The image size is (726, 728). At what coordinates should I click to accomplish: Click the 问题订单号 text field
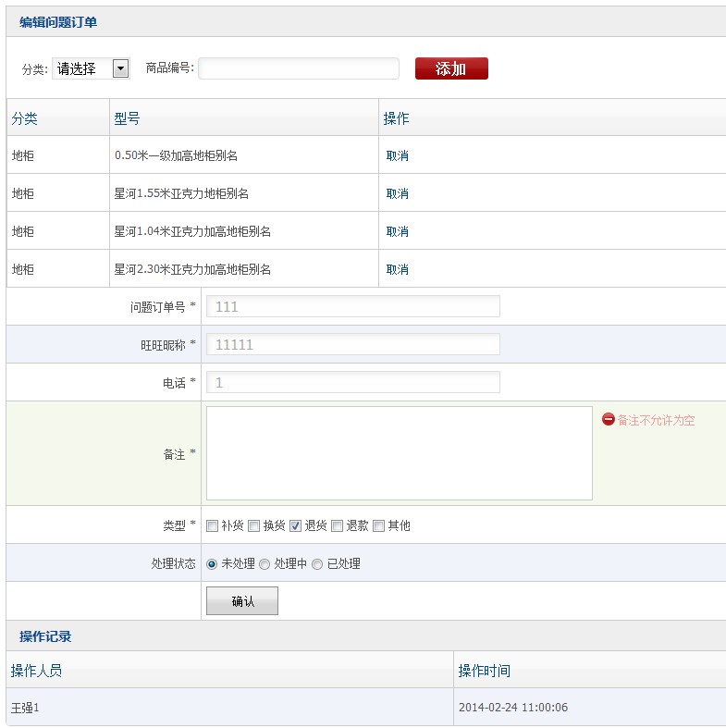(352, 306)
